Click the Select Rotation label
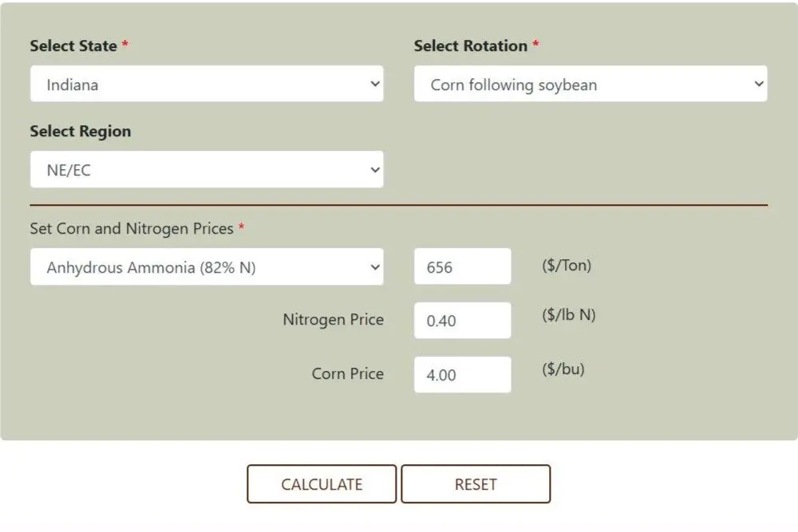 coord(471,45)
